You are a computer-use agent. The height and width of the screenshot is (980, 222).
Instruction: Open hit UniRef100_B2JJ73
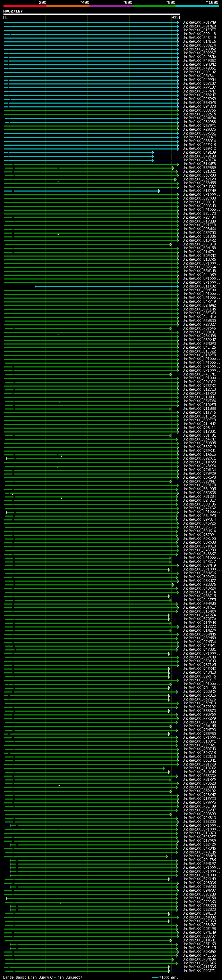tap(199, 213)
